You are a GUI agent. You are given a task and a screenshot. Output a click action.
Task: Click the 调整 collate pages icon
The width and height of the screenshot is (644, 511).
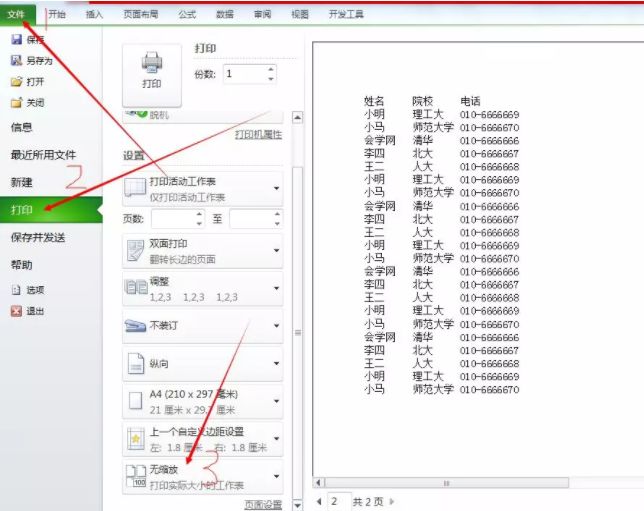(136, 287)
